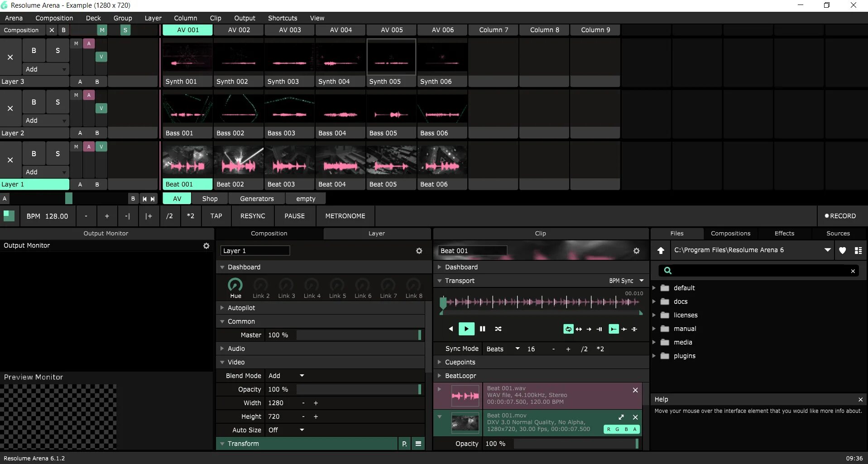Open the Output Monitor settings gear
This screenshot has width=868, height=464.
(x=206, y=246)
